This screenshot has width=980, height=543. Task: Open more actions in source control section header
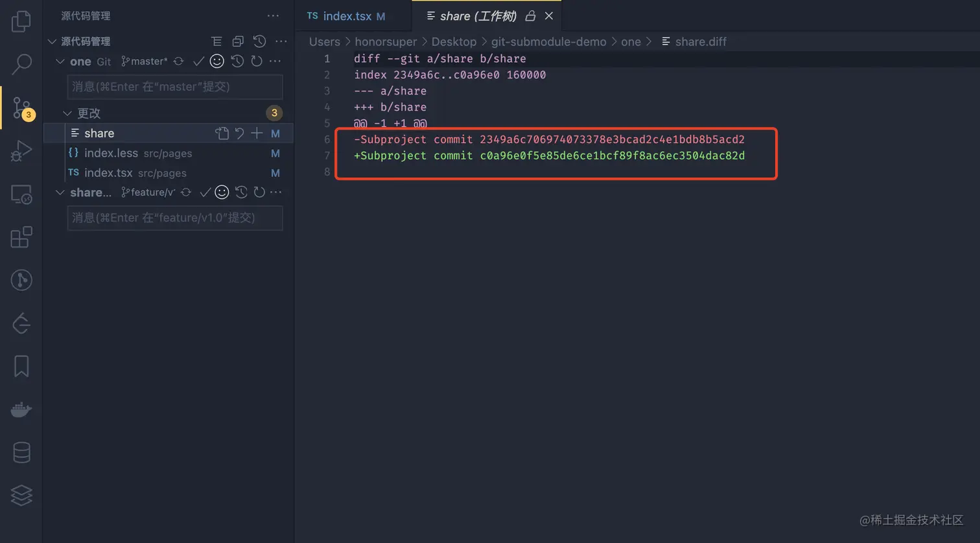(x=281, y=41)
